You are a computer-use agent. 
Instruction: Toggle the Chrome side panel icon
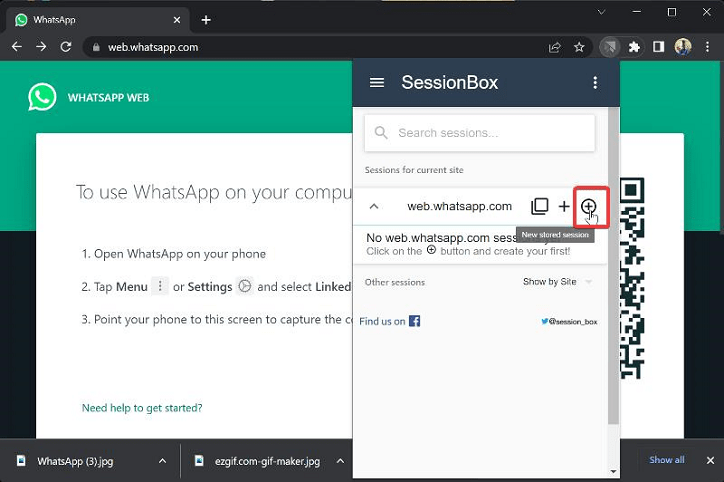pyautogui.click(x=658, y=47)
